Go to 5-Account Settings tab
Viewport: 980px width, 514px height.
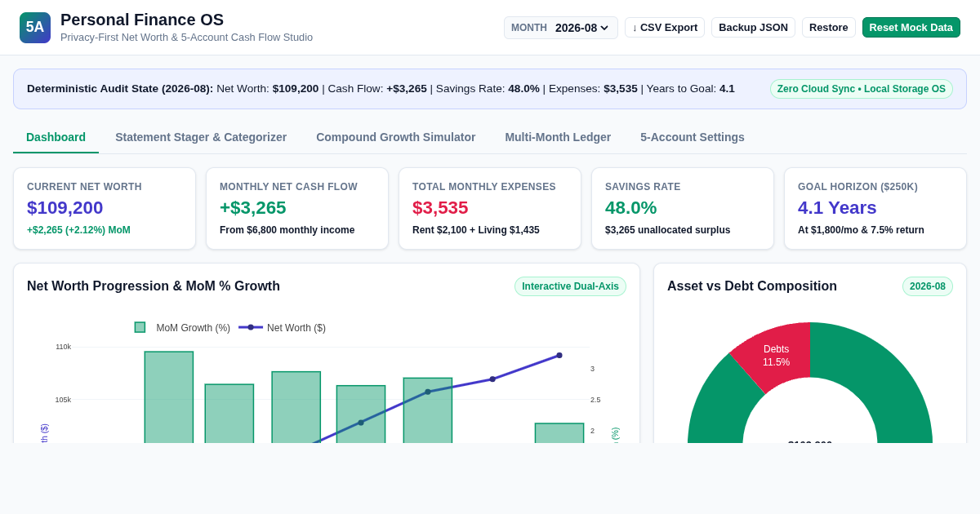693,137
